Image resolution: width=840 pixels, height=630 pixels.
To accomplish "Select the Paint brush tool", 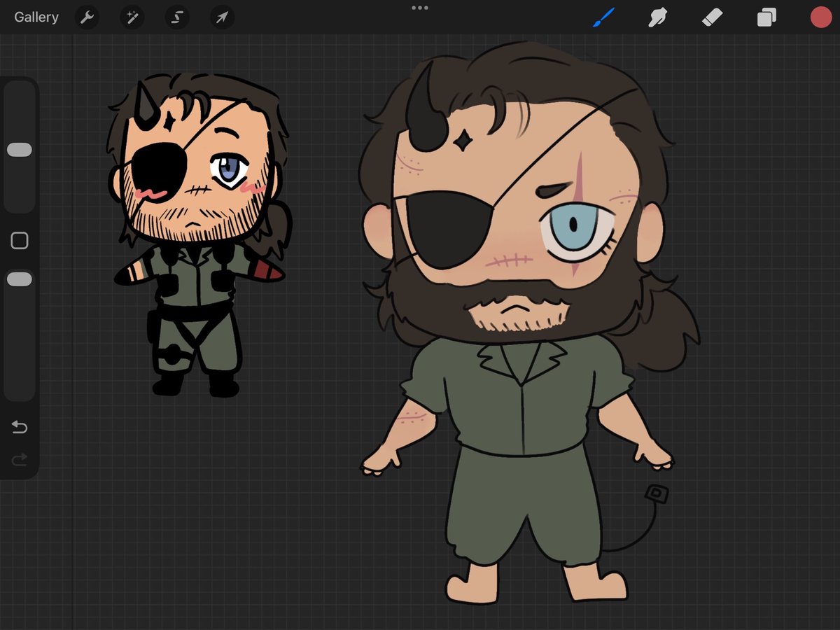I will click(603, 17).
